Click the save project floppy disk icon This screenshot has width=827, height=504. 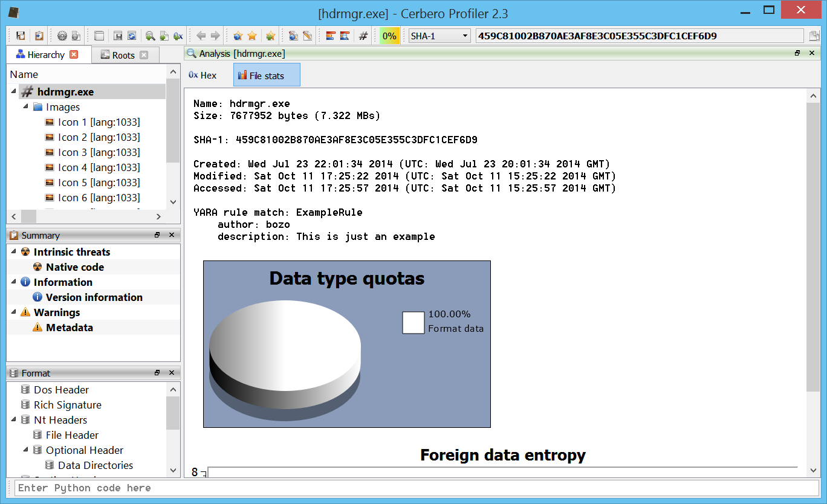(21, 36)
